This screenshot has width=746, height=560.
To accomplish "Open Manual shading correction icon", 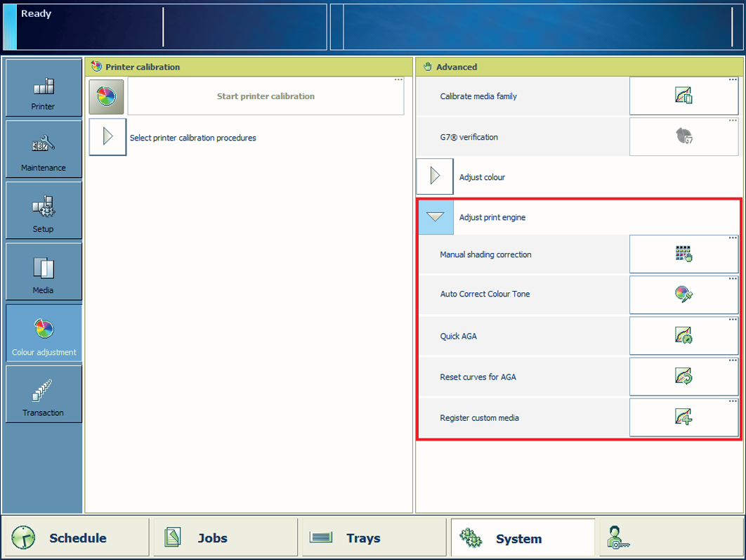I will (x=683, y=254).
